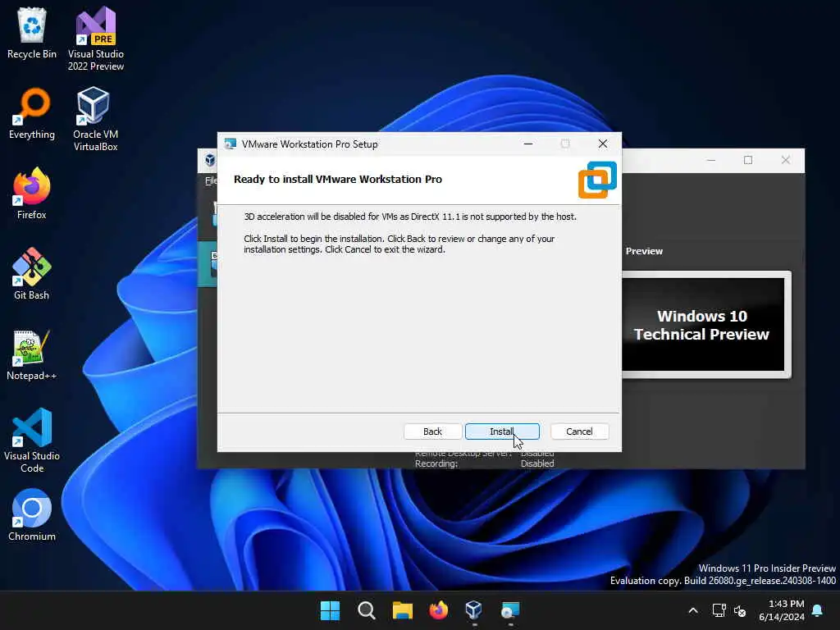Minimize the VMware Workstation Pro Setup dialog
Viewport: 840px width, 630px height.
point(528,144)
